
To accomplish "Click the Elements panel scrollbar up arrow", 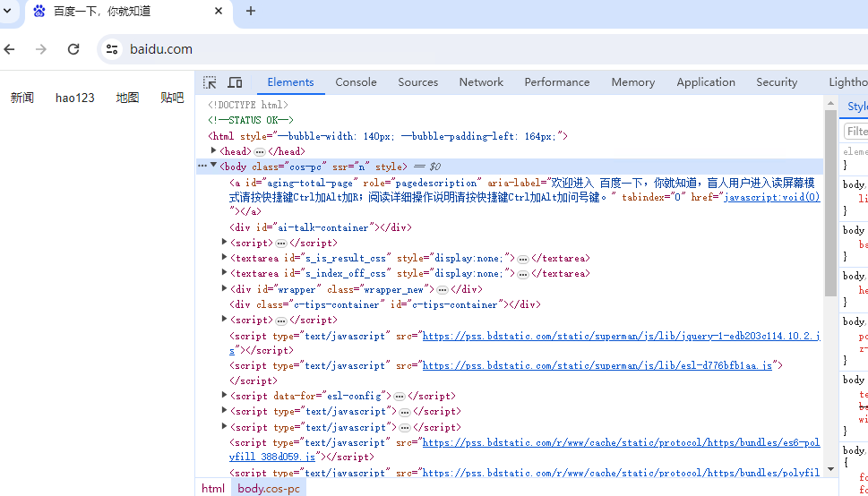I will point(830,104).
